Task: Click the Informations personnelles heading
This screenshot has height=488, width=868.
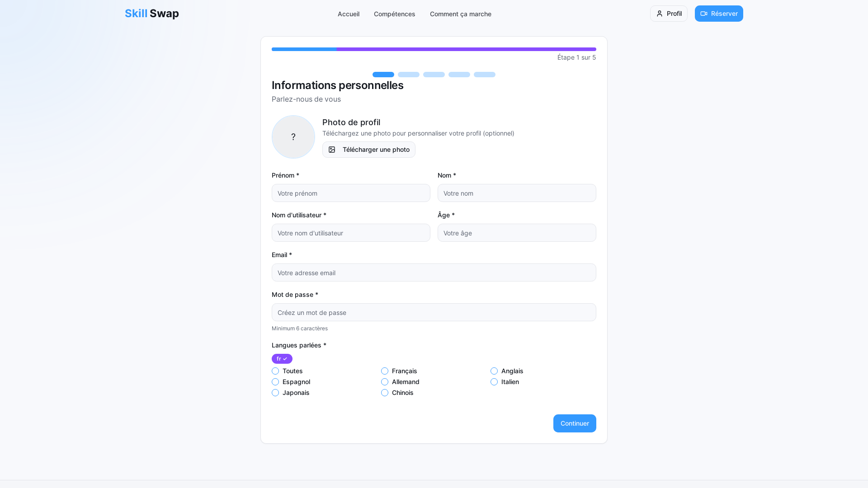Action: [x=338, y=85]
